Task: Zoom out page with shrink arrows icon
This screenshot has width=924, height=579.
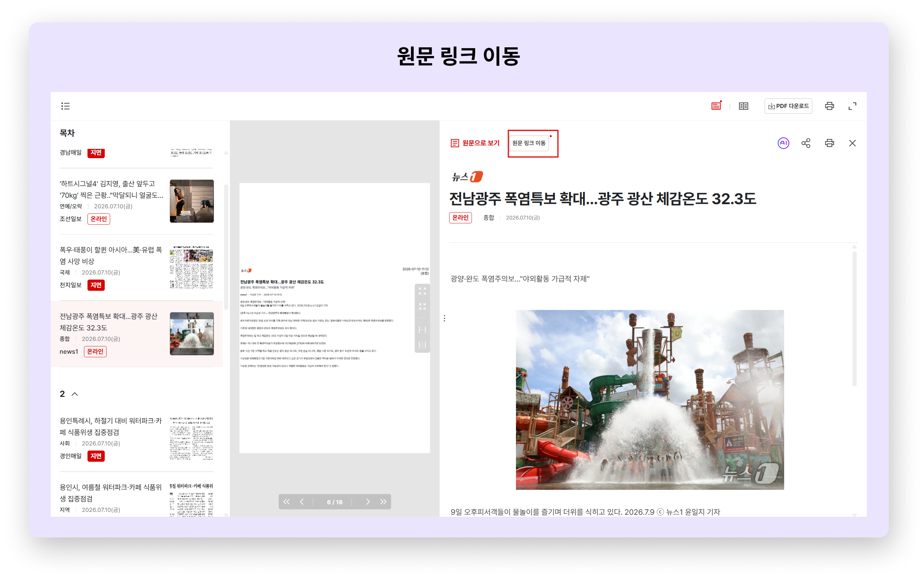Action: click(x=422, y=306)
